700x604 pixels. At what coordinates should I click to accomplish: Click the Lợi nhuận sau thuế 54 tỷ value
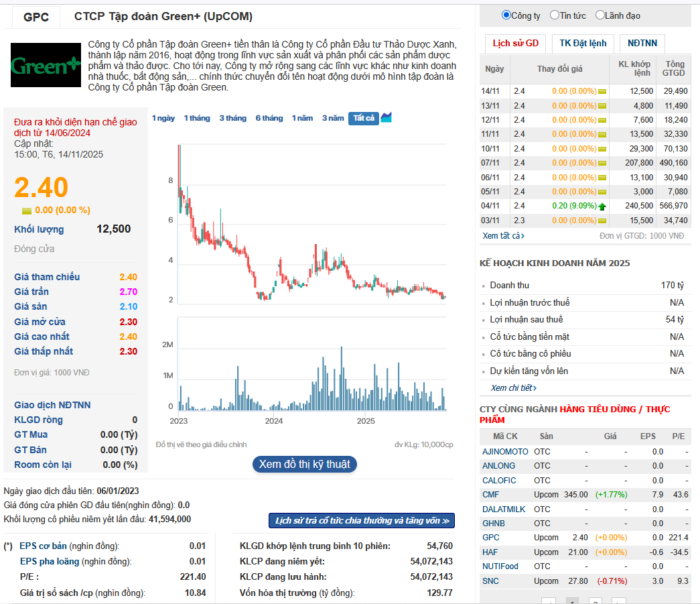tap(675, 319)
